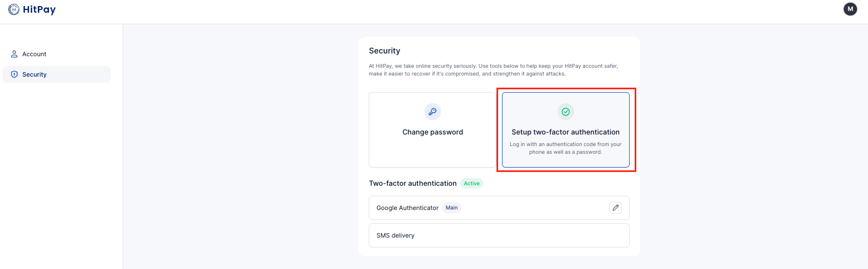Screen dimensions: 868x269
Task: Click the online security intro paragraph
Action: click(x=494, y=69)
